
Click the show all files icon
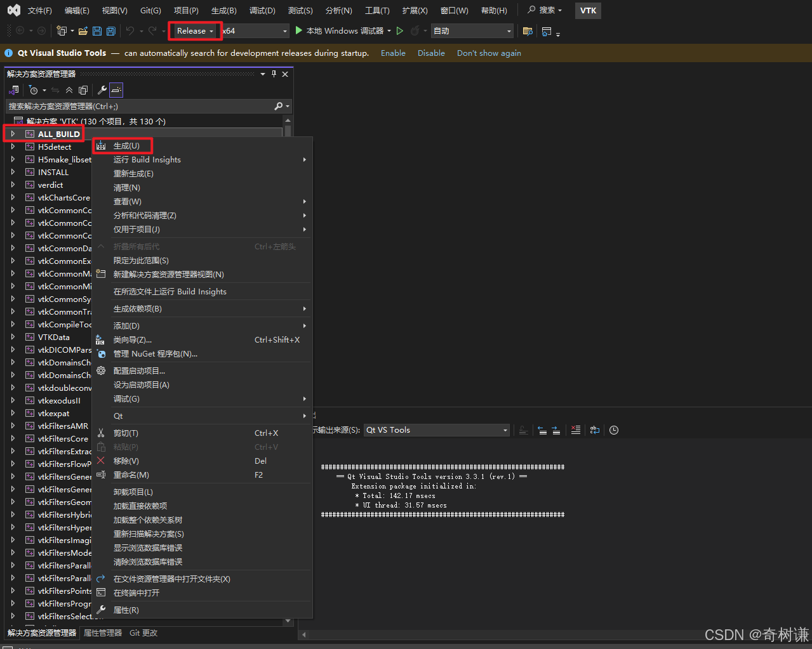coord(83,90)
